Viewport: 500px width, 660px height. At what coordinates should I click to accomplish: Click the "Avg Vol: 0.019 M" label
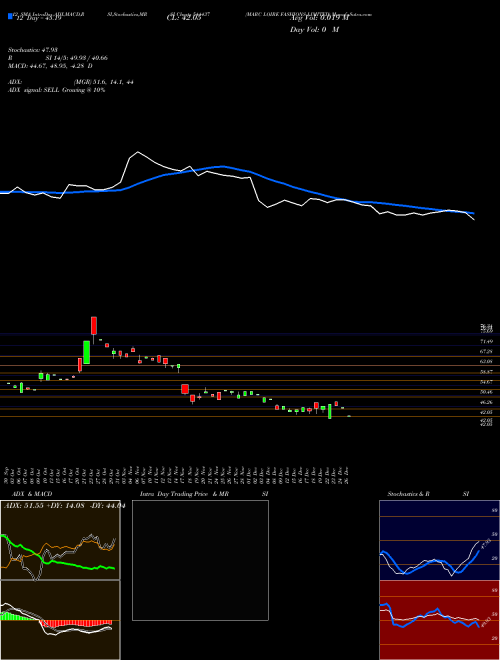click(x=319, y=18)
